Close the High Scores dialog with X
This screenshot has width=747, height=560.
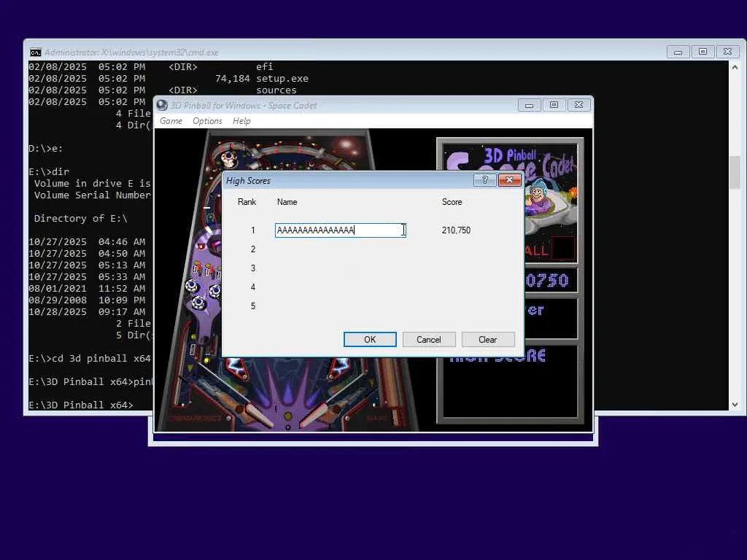point(509,180)
